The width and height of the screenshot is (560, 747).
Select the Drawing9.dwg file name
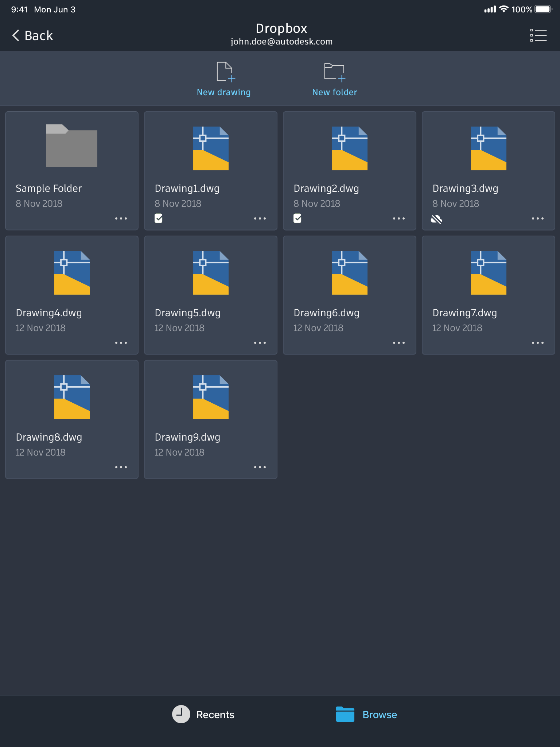(187, 437)
